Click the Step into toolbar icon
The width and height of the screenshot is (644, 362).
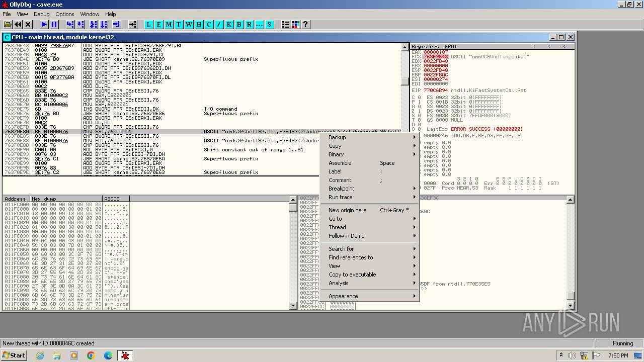pyautogui.click(x=70, y=24)
